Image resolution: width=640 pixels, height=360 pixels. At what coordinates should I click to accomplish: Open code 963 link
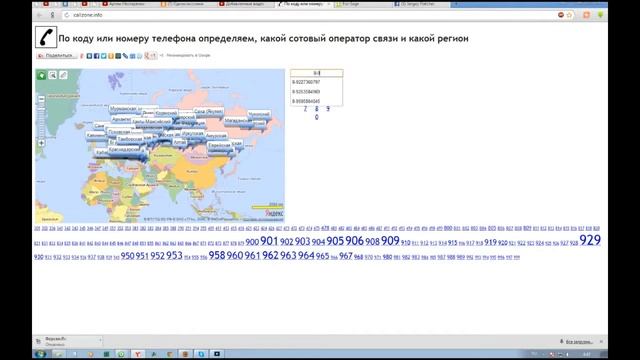[x=288, y=255]
